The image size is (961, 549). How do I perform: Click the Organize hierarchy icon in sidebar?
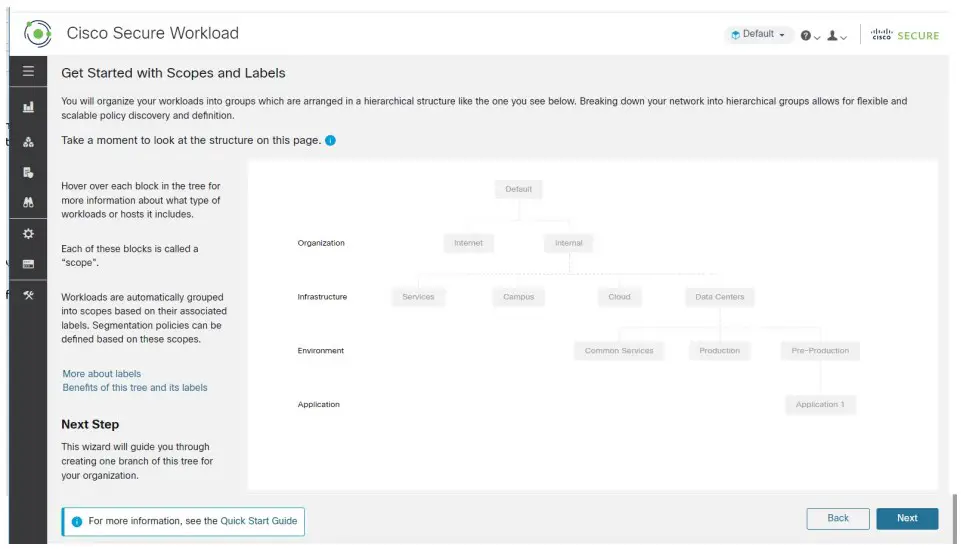28,142
